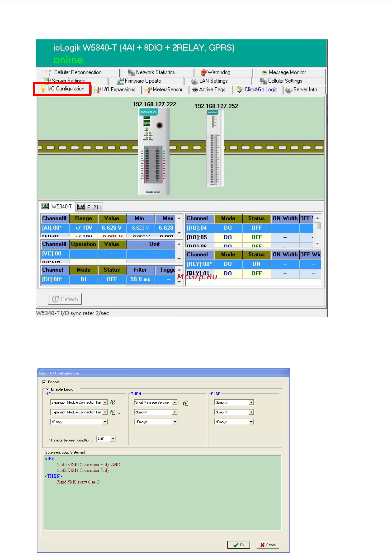The height and width of the screenshot is (553, 392).
Task: Open the I/O Configuration tab
Action: 62,89
